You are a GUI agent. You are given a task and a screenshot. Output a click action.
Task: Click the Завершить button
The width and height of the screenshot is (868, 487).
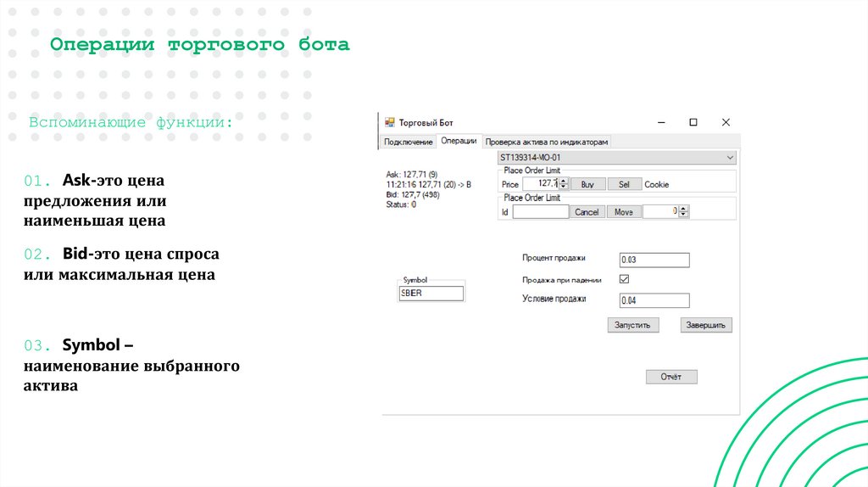pyautogui.click(x=706, y=325)
